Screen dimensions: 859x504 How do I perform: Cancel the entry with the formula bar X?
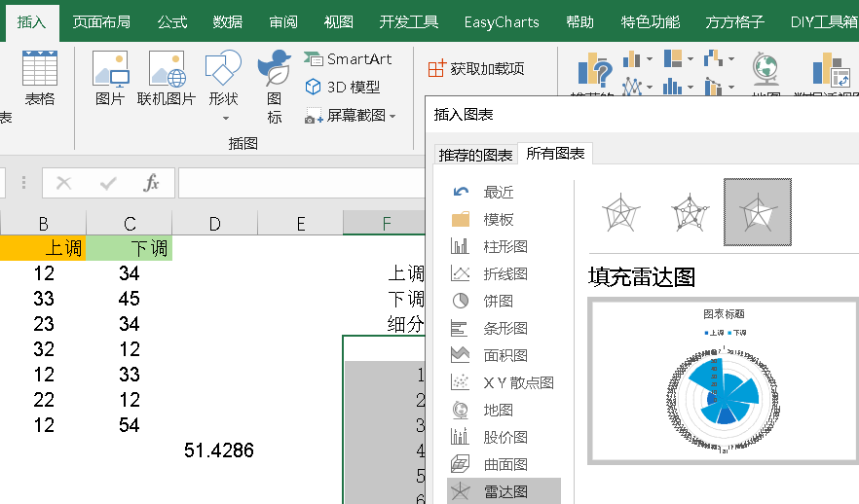pos(64,183)
